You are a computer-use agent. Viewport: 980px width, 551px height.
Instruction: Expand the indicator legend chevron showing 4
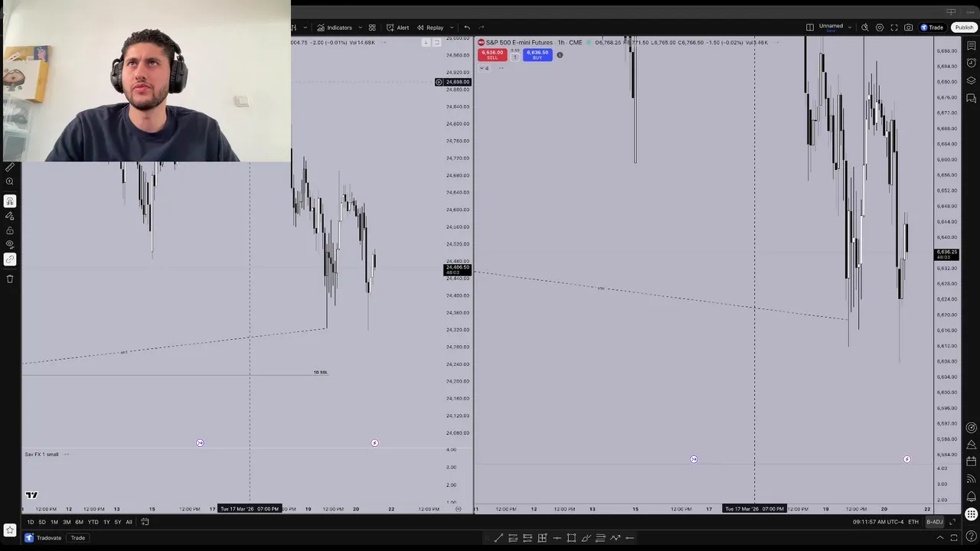485,68
